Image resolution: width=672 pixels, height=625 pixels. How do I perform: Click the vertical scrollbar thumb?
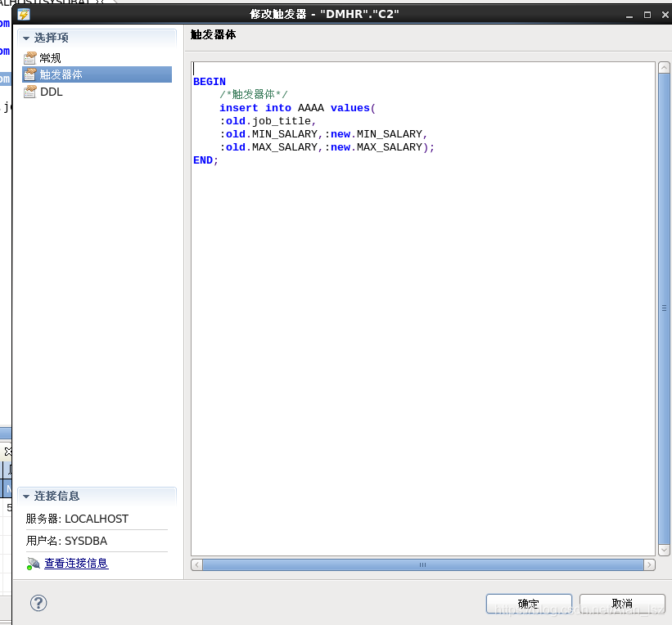click(664, 308)
